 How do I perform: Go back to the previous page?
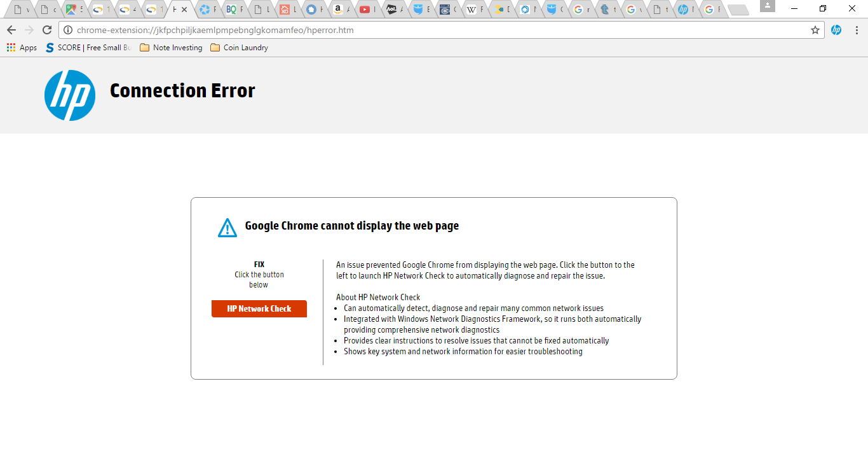coord(11,30)
